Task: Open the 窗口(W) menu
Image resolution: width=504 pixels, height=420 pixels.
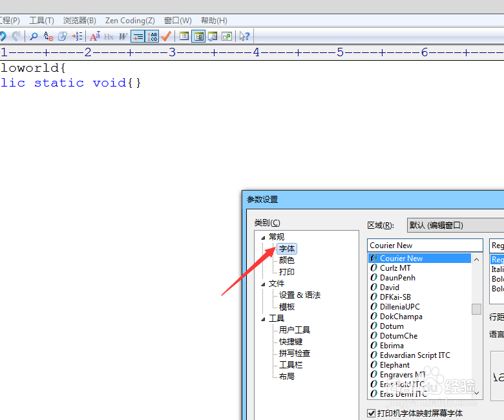Action: point(178,21)
